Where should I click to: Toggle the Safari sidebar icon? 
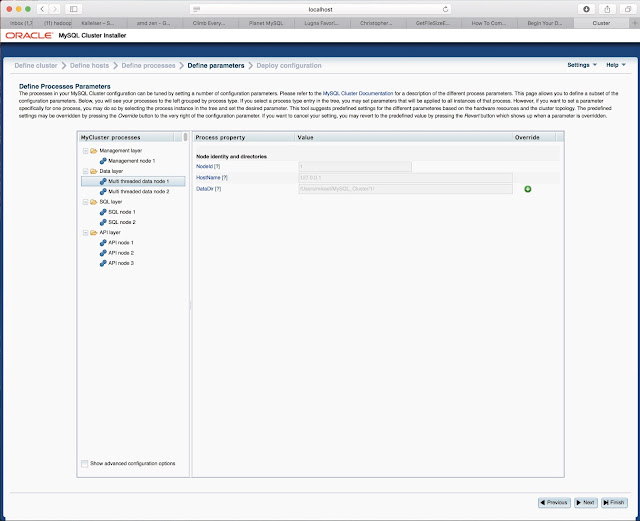[73, 9]
